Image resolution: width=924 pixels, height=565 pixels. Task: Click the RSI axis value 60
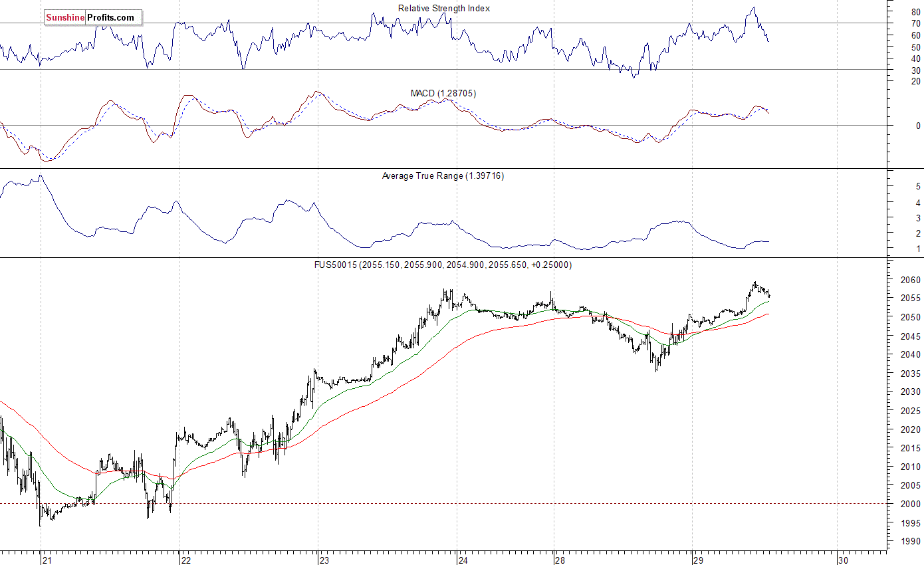point(916,35)
